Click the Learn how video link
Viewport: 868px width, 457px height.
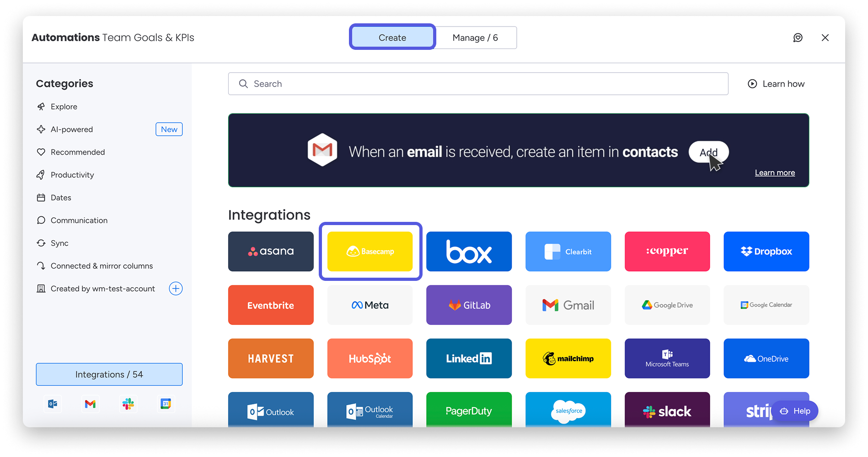coord(776,84)
